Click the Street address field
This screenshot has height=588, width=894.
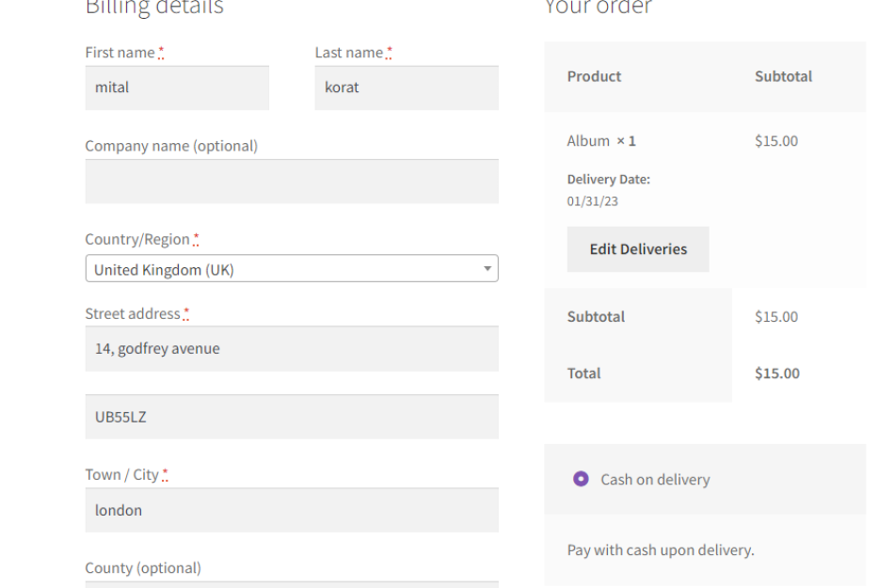pos(292,348)
